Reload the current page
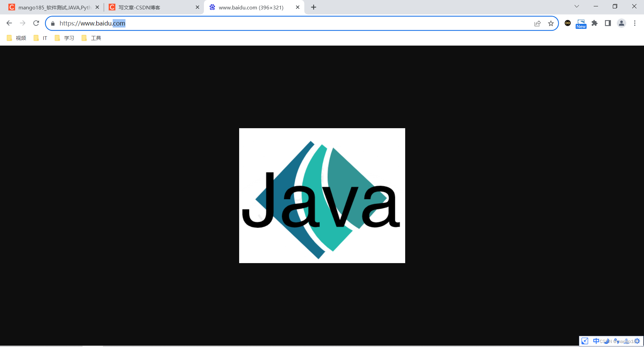This screenshot has width=644, height=347. point(36,23)
